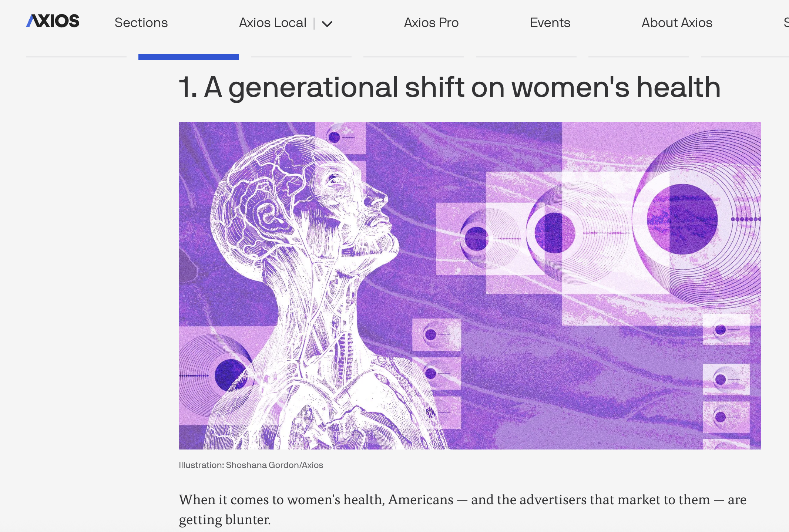Expand the Axios Local chevron dropdown
Screen dimensions: 789x532
327,23
